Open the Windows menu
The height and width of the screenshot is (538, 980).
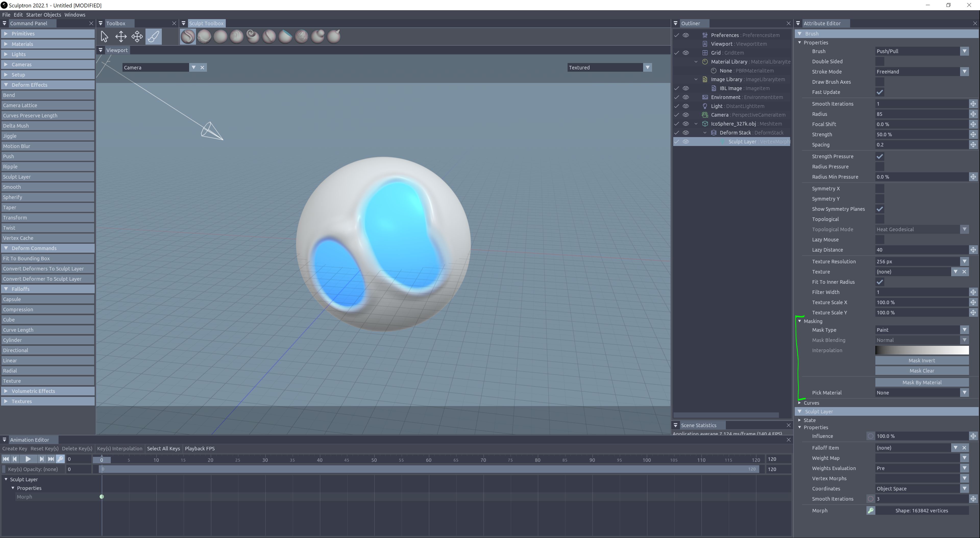click(75, 15)
